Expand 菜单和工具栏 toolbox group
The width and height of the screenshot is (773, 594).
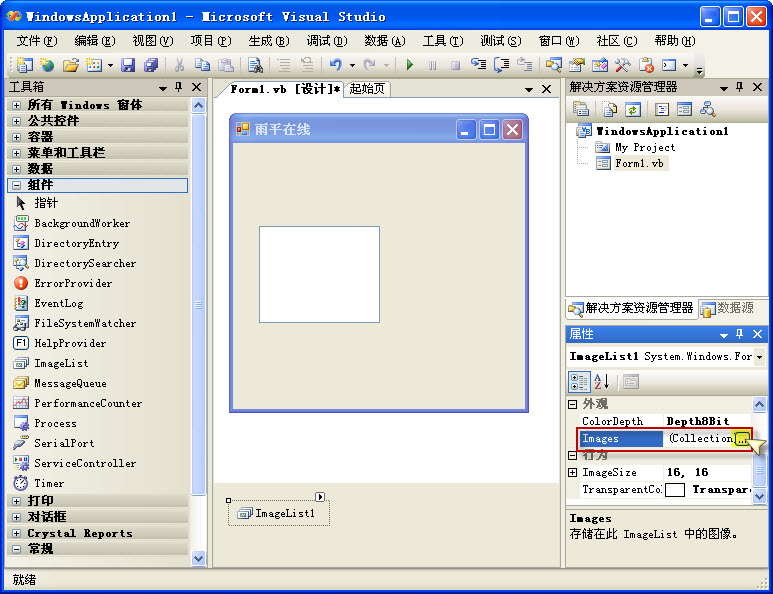click(x=16, y=153)
